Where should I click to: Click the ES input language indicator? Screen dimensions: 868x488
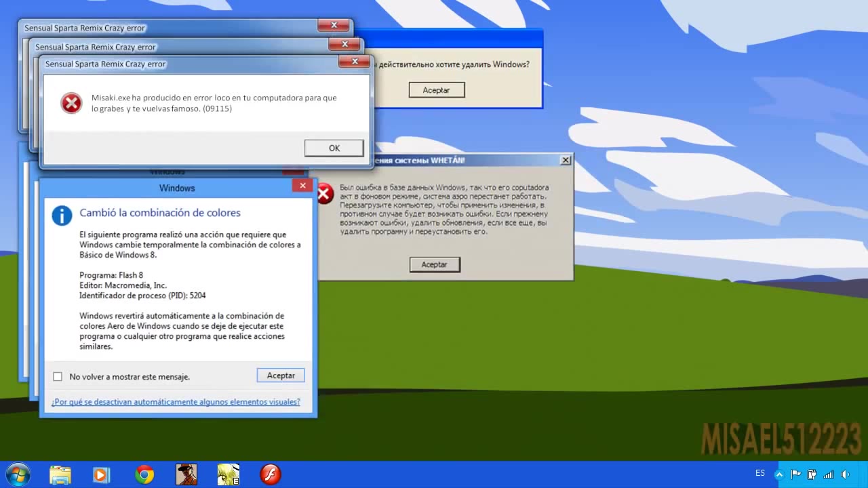(760, 473)
